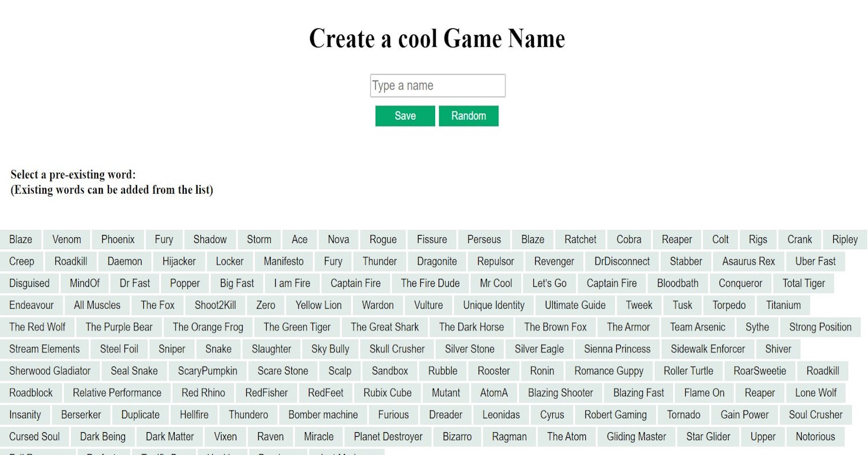Click the Bomber machine tag
The width and height of the screenshot is (868, 455).
pos(323,415)
